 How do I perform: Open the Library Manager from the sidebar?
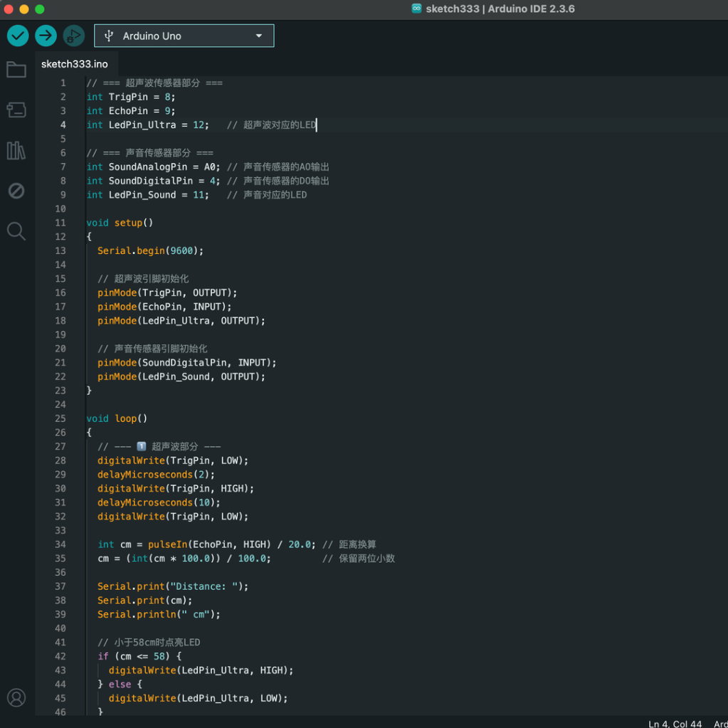click(16, 150)
